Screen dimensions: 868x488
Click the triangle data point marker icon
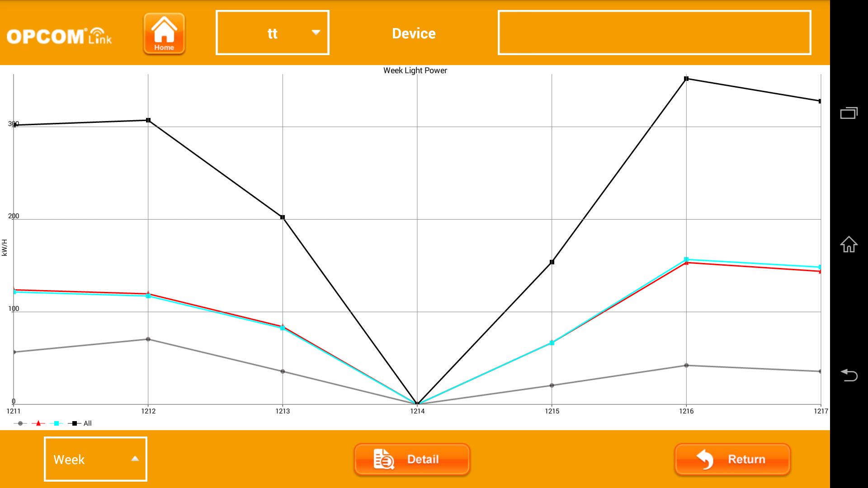click(x=39, y=423)
